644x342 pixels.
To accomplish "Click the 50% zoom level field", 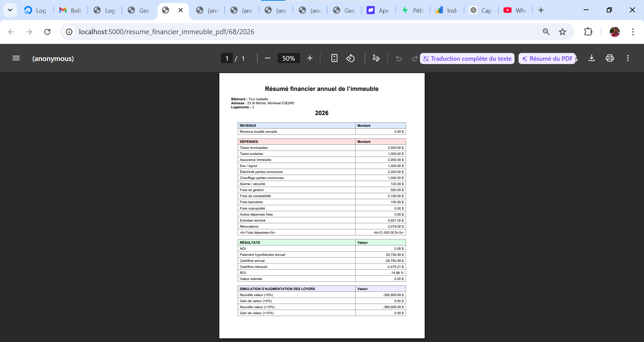I will coord(288,58).
